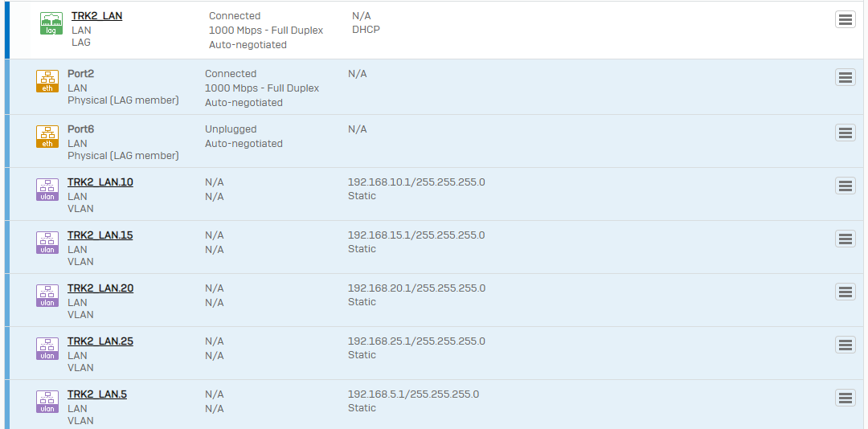Open the TRK2_LAN.5 VLAN link

97,394
